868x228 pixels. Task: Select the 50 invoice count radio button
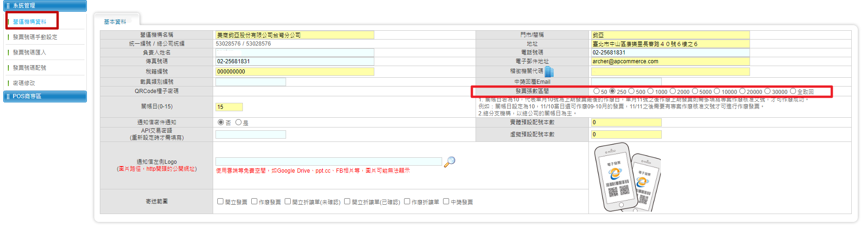pos(596,91)
